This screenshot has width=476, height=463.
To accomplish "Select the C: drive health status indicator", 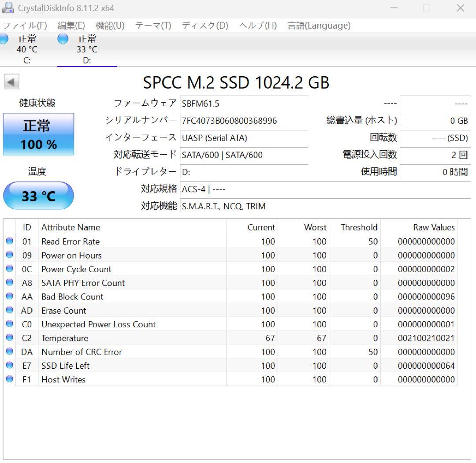I will click(x=4, y=39).
